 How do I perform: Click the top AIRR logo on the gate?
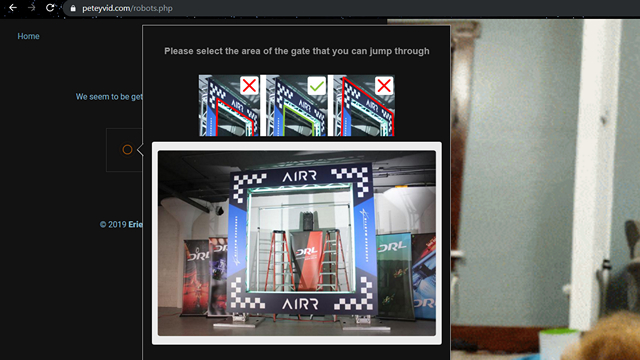[x=300, y=176]
